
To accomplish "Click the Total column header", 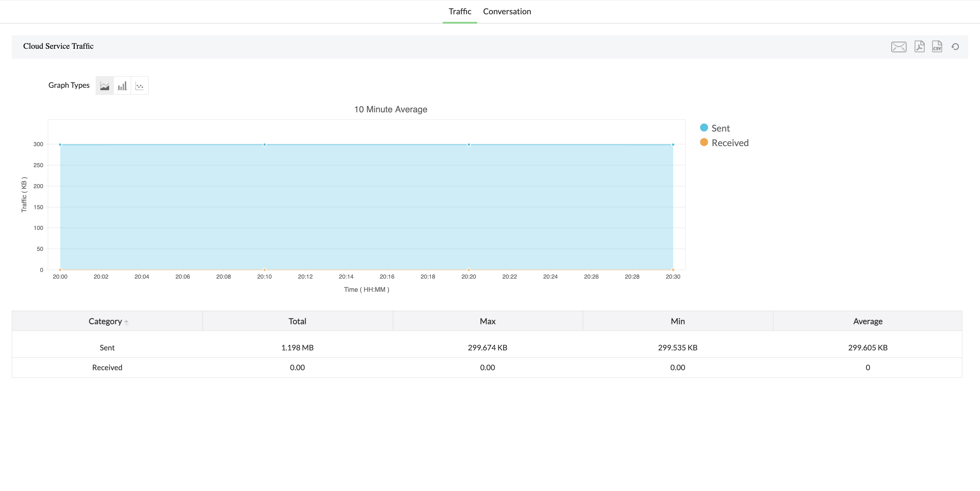I will [x=297, y=321].
